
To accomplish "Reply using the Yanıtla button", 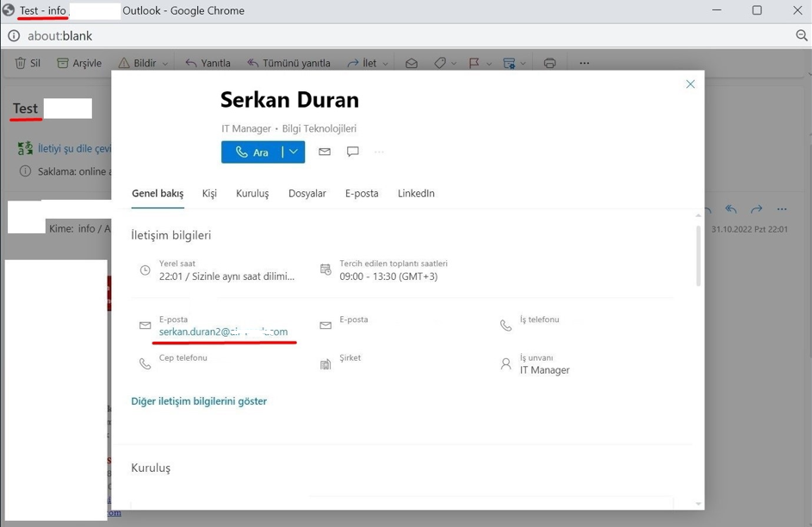I will tap(208, 63).
